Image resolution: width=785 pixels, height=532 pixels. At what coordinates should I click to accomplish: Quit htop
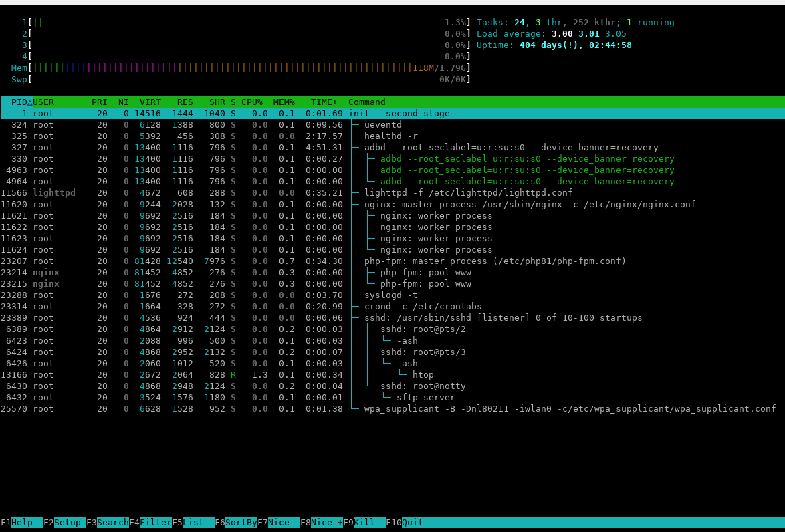coord(405,523)
